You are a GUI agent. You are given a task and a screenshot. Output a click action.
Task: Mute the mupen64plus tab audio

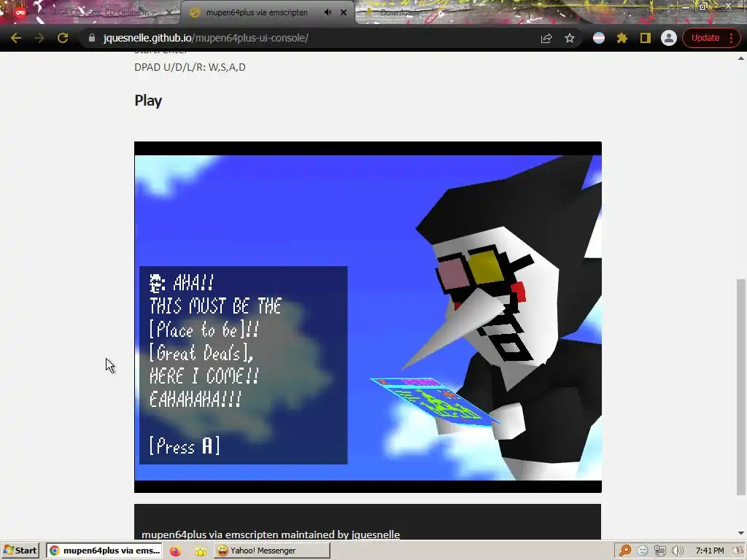coord(328,12)
